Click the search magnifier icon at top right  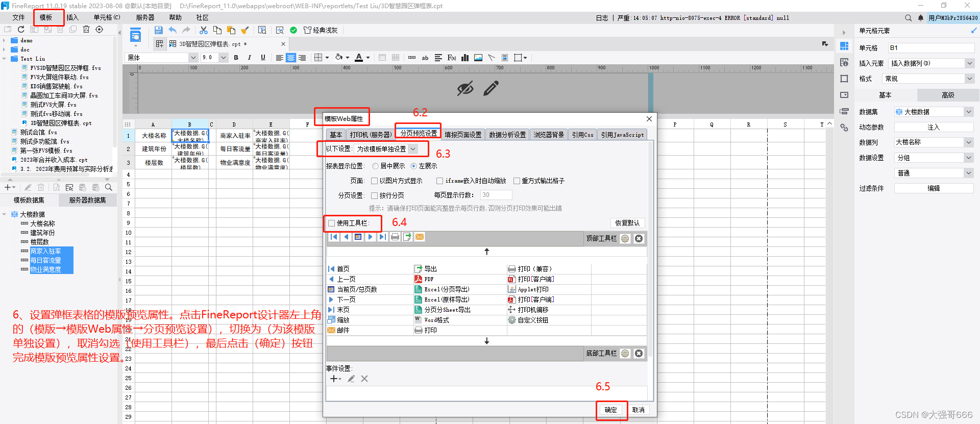pos(908,18)
